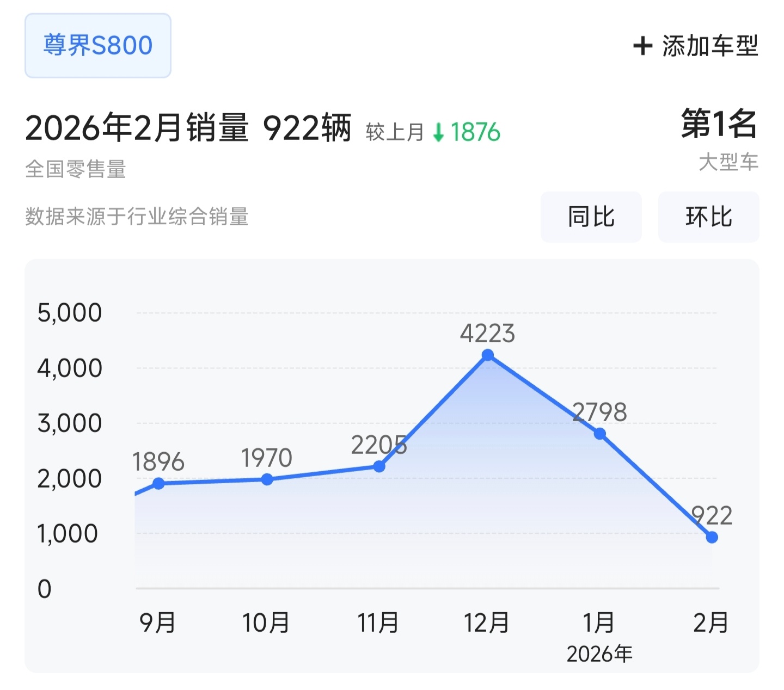Click the 4223 value label
Screen dimensions: 784x690
pyautogui.click(x=487, y=333)
